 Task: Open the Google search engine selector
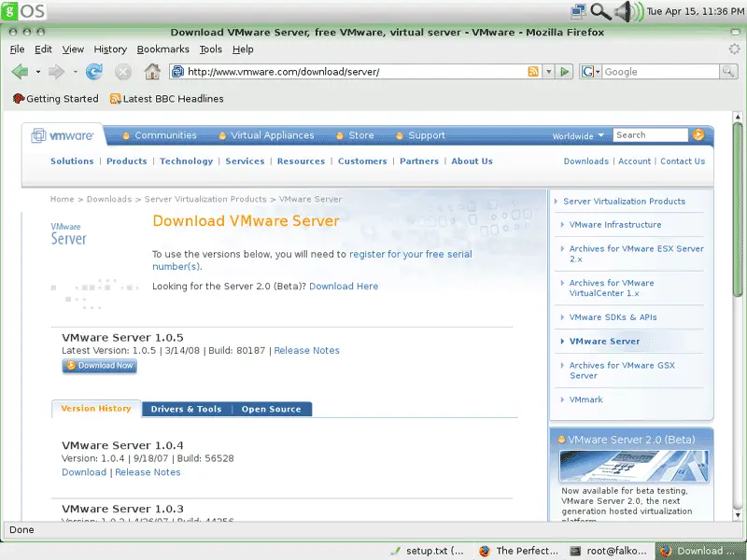click(591, 72)
